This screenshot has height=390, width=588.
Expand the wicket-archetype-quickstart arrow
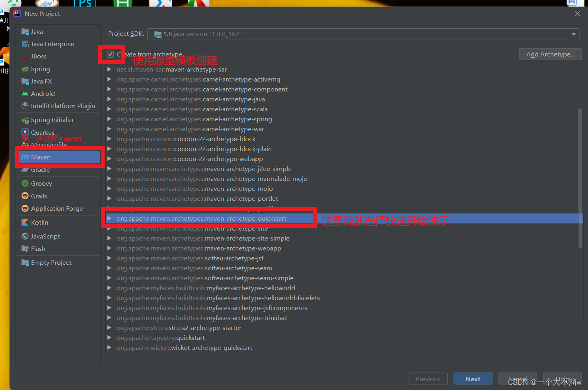(x=109, y=347)
